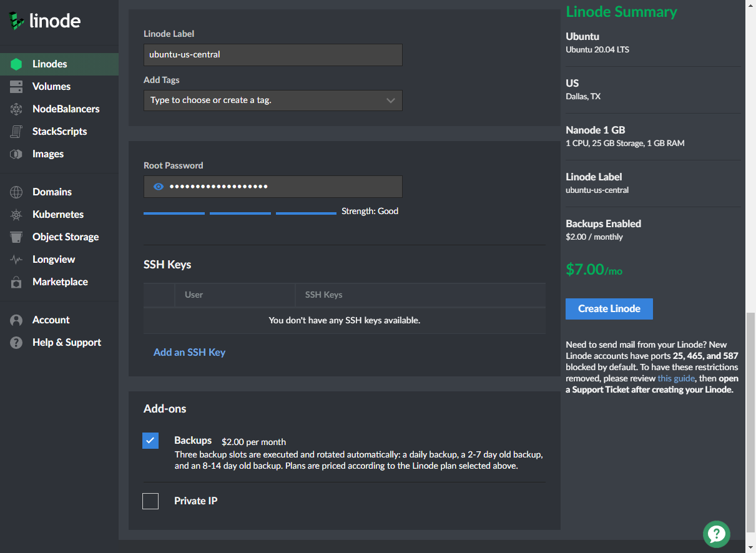Click the $7.00/mo price total
This screenshot has height=553, width=756.
(594, 270)
